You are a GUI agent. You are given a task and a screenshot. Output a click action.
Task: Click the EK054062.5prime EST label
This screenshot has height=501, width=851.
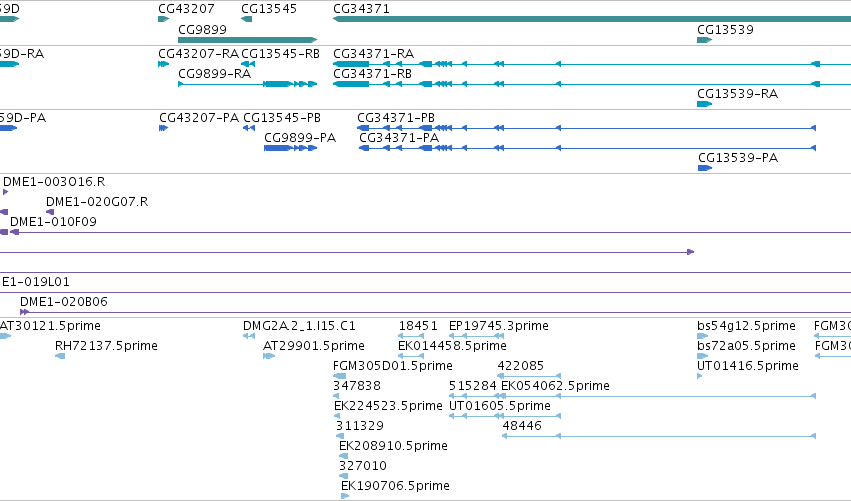(555, 386)
